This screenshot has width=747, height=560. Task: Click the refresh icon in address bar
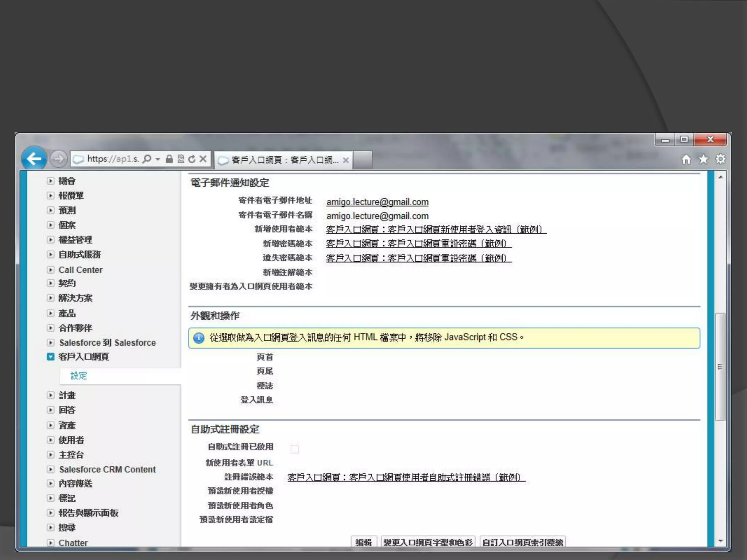191,159
